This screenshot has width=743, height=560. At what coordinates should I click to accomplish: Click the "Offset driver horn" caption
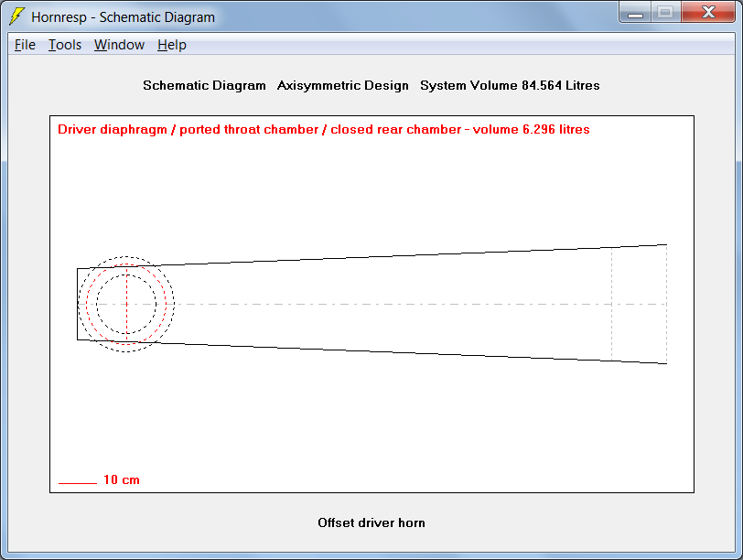point(371,522)
